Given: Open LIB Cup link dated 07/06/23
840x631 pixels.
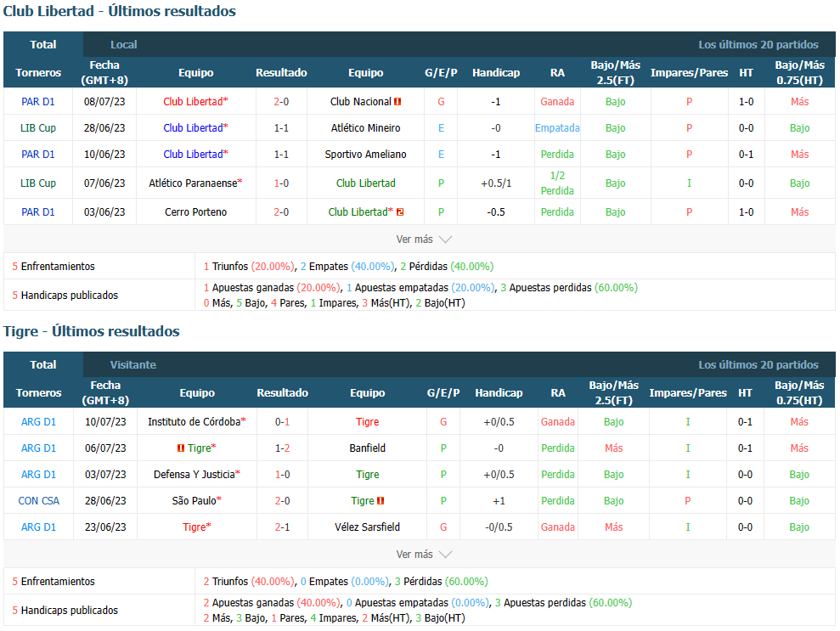Looking at the screenshot, I should click(38, 183).
